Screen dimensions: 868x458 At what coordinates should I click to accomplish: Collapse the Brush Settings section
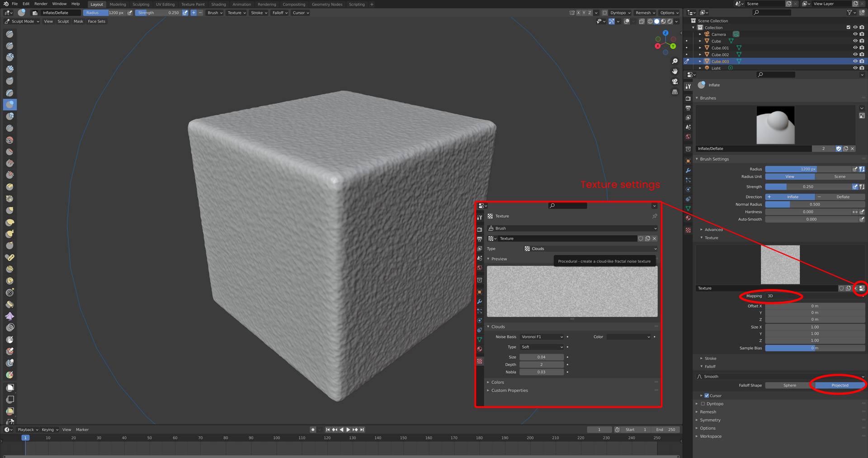pyautogui.click(x=713, y=159)
